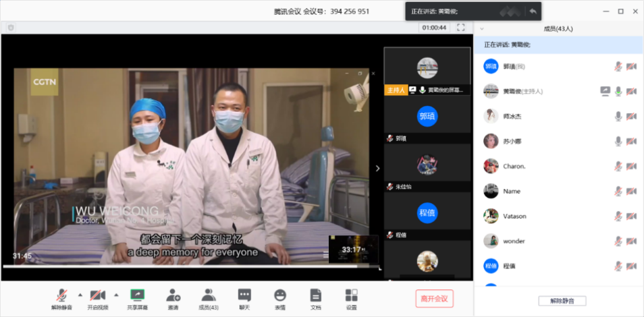Toggle the 成员(43) members panel
Viewport: 644px width, 317px height.
(209, 299)
